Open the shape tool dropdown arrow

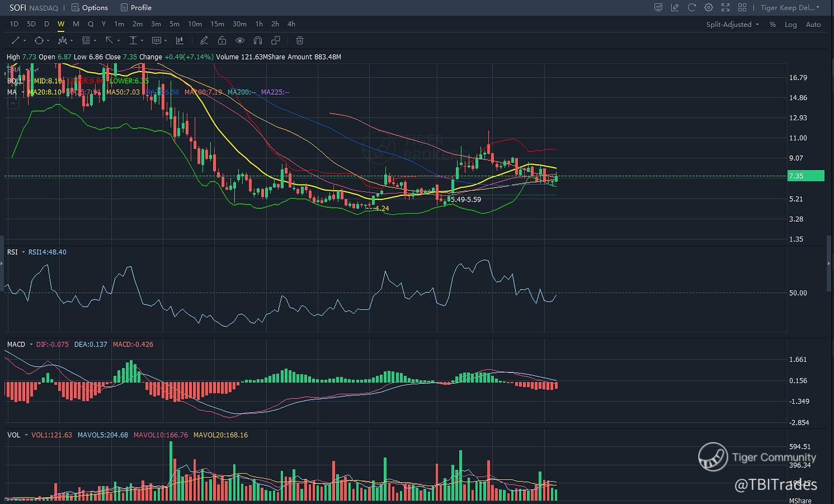click(x=48, y=41)
